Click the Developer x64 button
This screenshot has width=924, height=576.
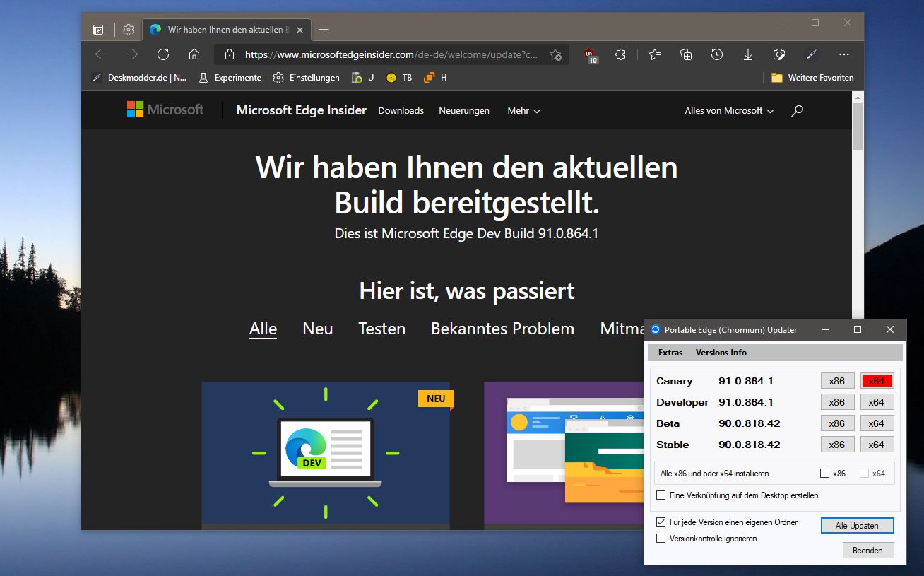pos(877,402)
